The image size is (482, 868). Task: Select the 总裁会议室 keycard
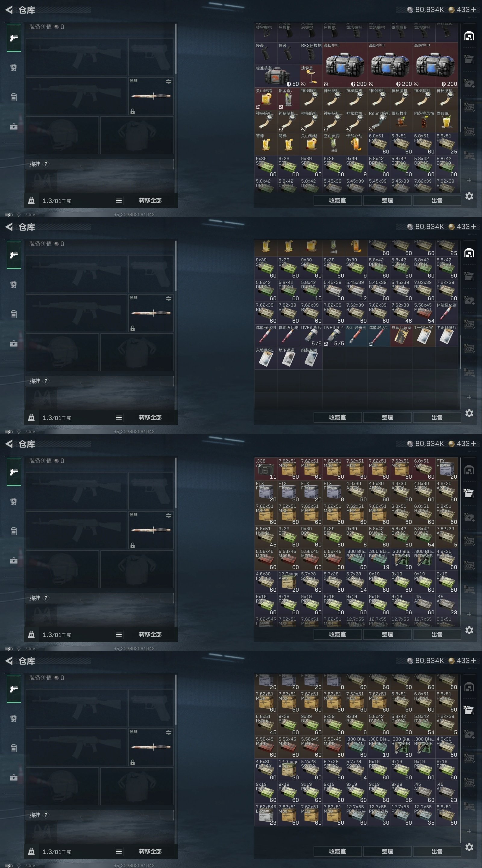pyautogui.click(x=402, y=336)
